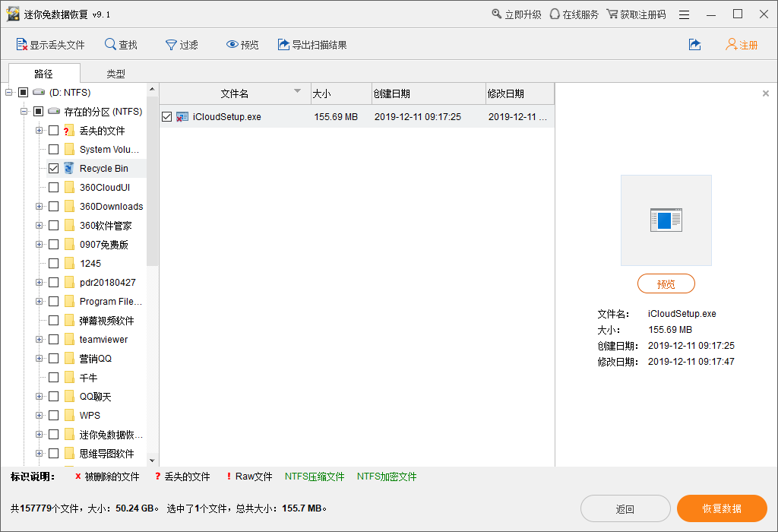Viewport: 778px width, 532px height.
Task: Collapse the 存在的分区 (NTFS) node
Action: (24, 111)
